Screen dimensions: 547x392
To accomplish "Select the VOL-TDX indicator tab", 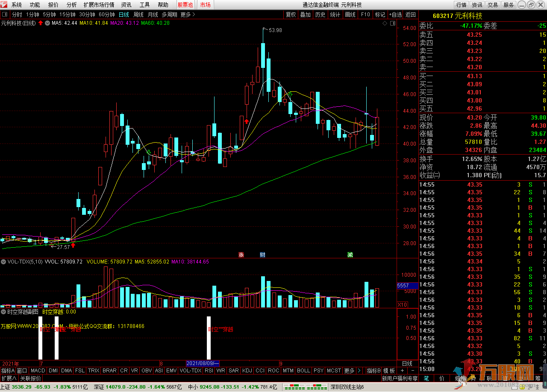I will [x=190, y=371].
